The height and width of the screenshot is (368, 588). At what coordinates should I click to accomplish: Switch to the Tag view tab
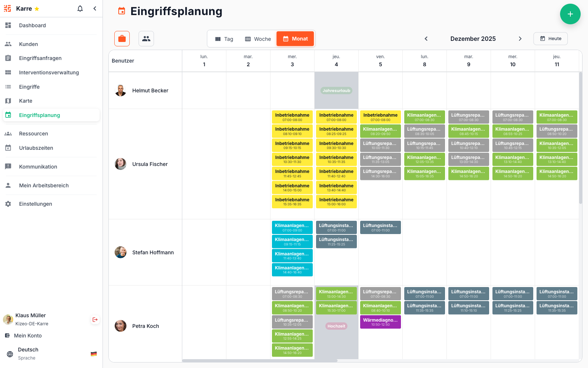[224, 38]
